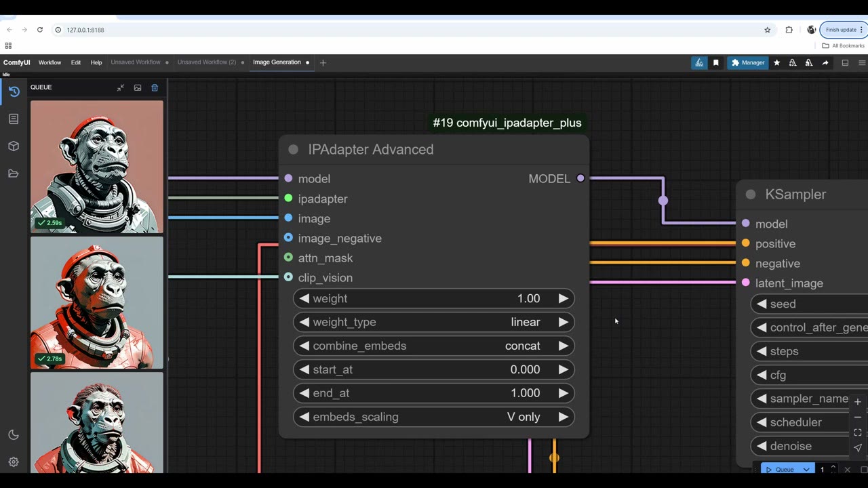Open the queue history sidebar icon
Screen dimensions: 868x488
pyautogui.click(x=14, y=91)
